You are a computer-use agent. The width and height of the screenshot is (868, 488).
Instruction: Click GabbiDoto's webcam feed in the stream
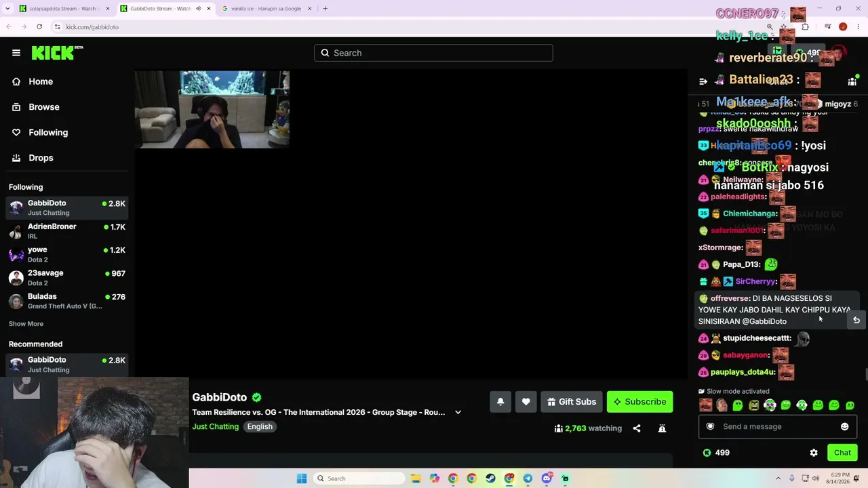pyautogui.click(x=212, y=109)
